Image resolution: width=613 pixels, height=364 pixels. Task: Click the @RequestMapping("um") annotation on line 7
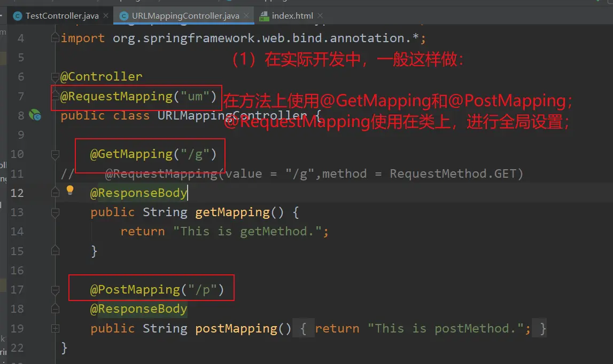[x=138, y=97]
